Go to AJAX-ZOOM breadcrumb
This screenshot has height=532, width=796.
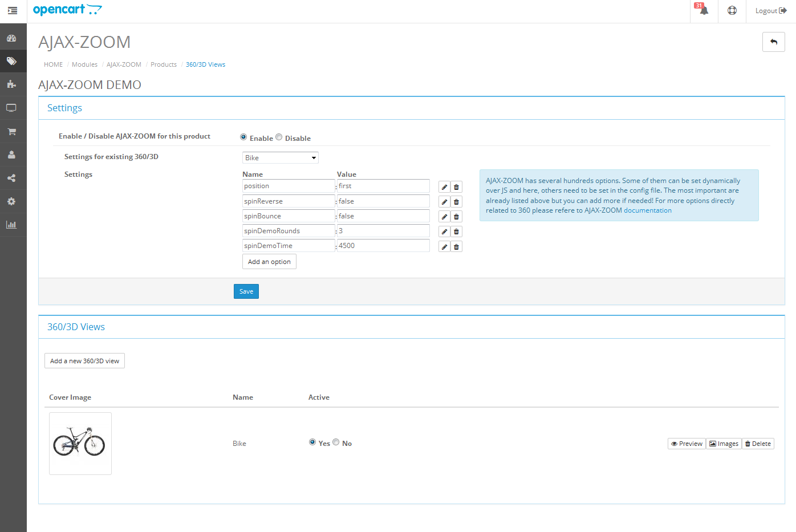(124, 64)
